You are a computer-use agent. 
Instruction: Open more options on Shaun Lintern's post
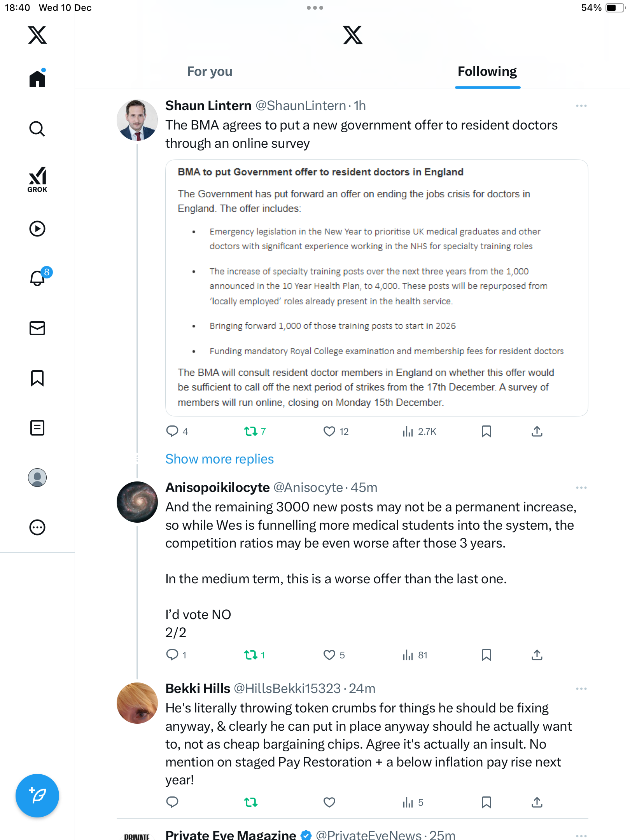click(x=581, y=106)
